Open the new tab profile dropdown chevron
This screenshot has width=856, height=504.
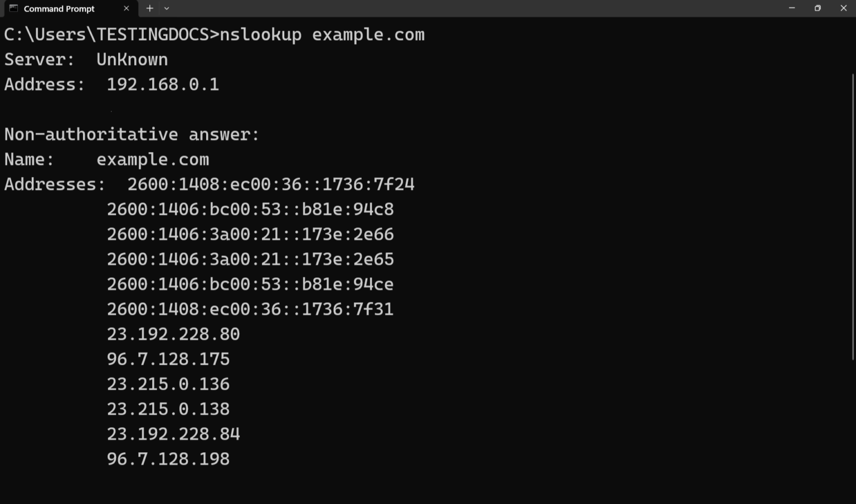pyautogui.click(x=166, y=8)
